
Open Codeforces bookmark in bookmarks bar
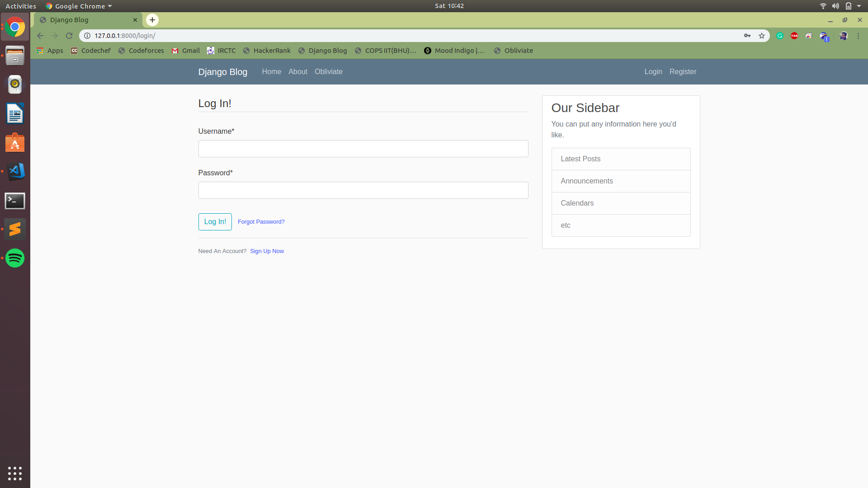(141, 51)
